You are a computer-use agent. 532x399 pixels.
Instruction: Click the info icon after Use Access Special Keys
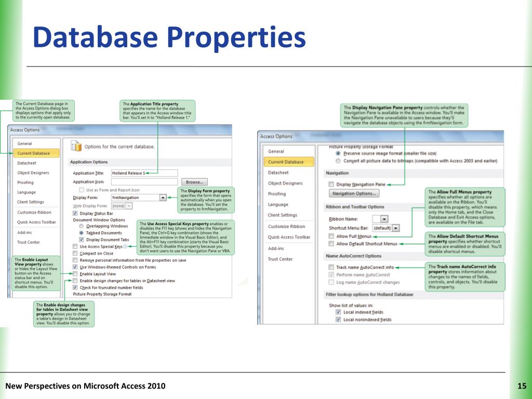click(125, 246)
